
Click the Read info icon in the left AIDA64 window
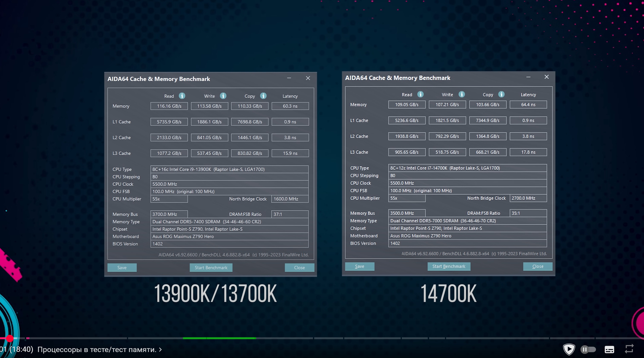182,96
